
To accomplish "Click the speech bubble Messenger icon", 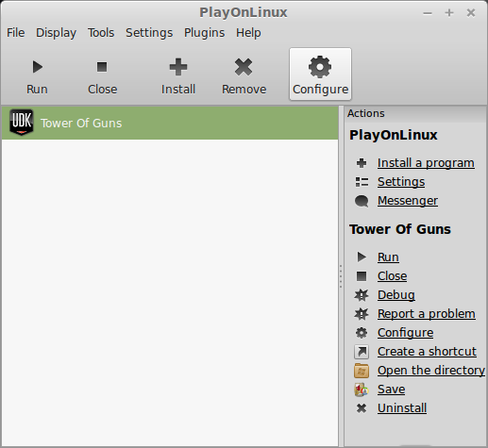I will point(362,201).
